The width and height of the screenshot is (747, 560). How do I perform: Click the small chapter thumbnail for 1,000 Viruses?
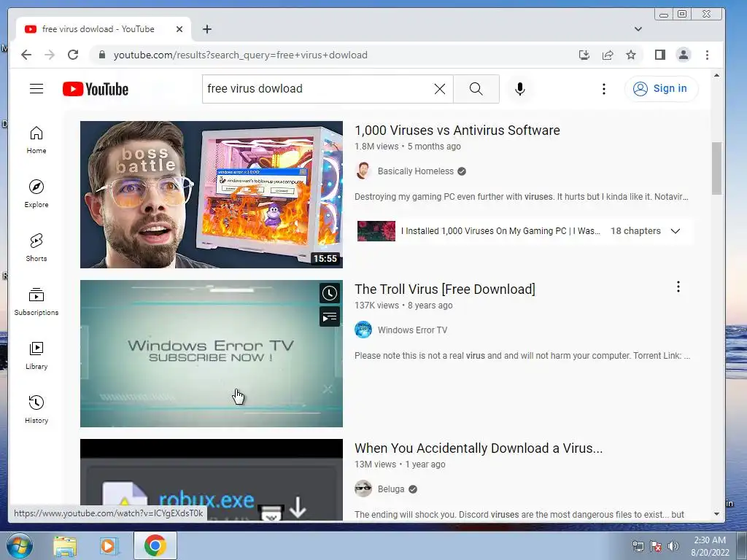376,231
